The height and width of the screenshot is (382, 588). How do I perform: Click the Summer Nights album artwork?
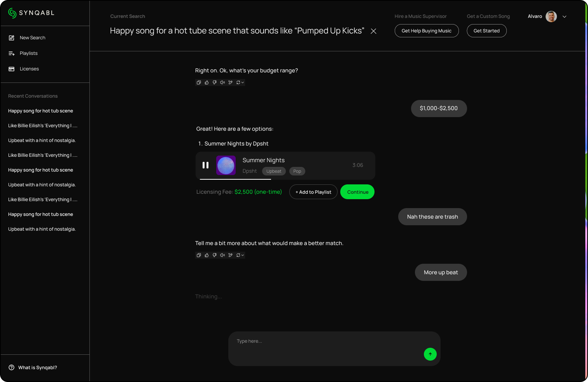coord(226,165)
